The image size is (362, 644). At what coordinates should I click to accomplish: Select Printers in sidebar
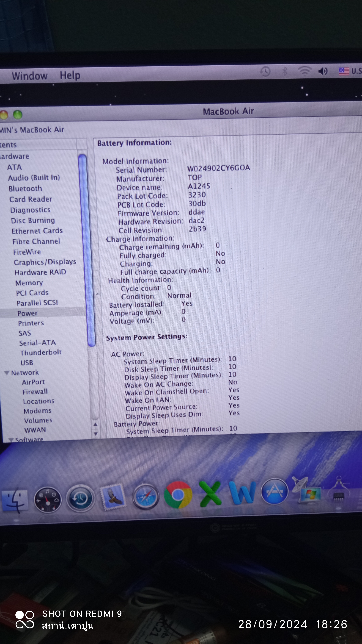pos(31,323)
